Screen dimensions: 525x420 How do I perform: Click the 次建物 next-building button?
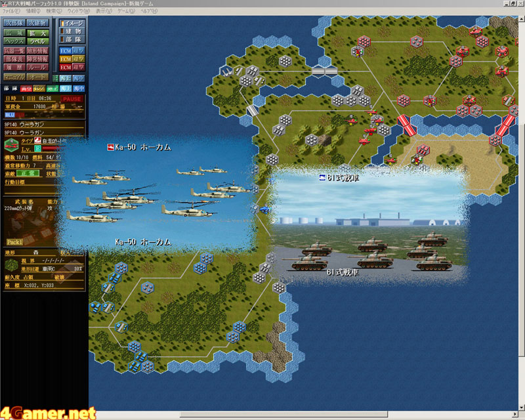point(38,23)
